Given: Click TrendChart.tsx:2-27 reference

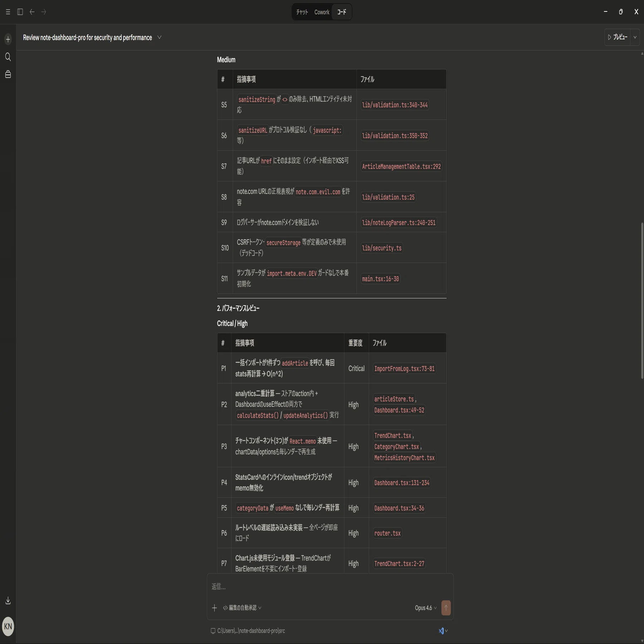Looking at the screenshot, I should click(x=399, y=563).
